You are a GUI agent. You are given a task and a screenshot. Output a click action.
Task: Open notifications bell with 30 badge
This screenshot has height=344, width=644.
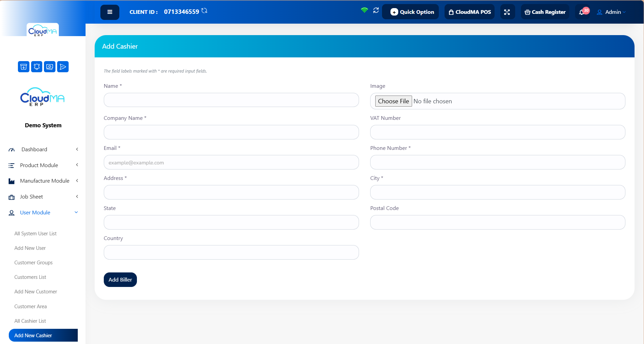(x=583, y=11)
